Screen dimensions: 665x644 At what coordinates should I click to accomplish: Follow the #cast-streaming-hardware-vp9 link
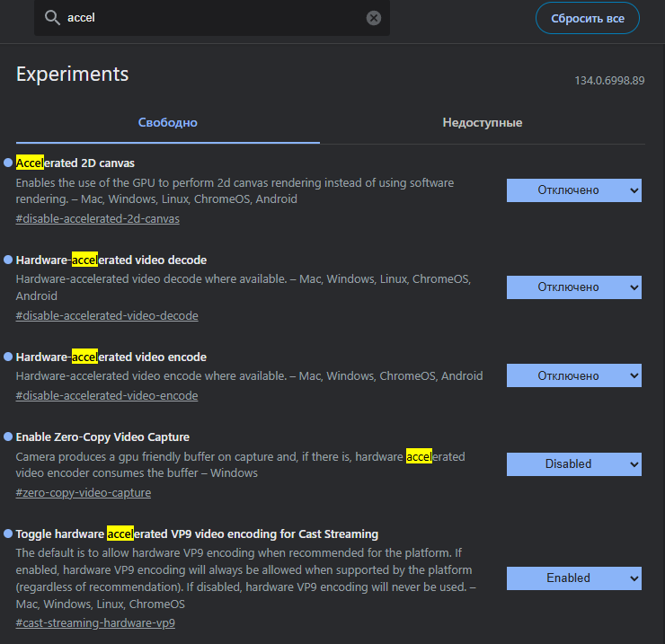click(95, 622)
